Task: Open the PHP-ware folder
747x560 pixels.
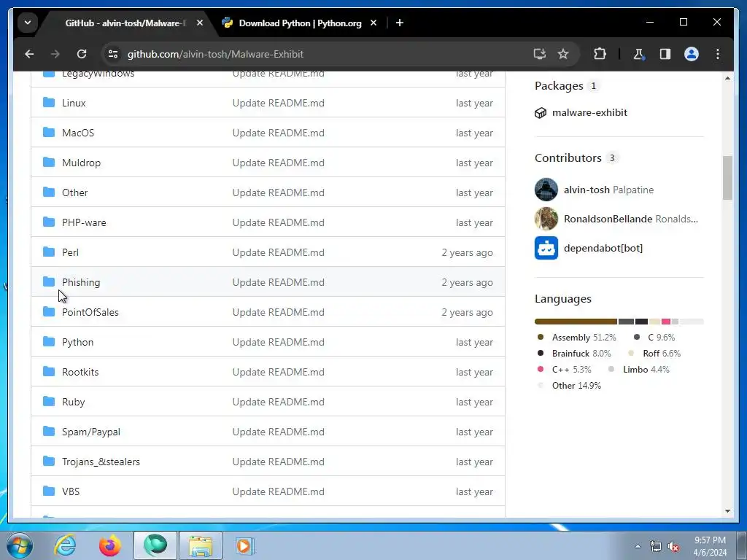Action: (x=84, y=222)
